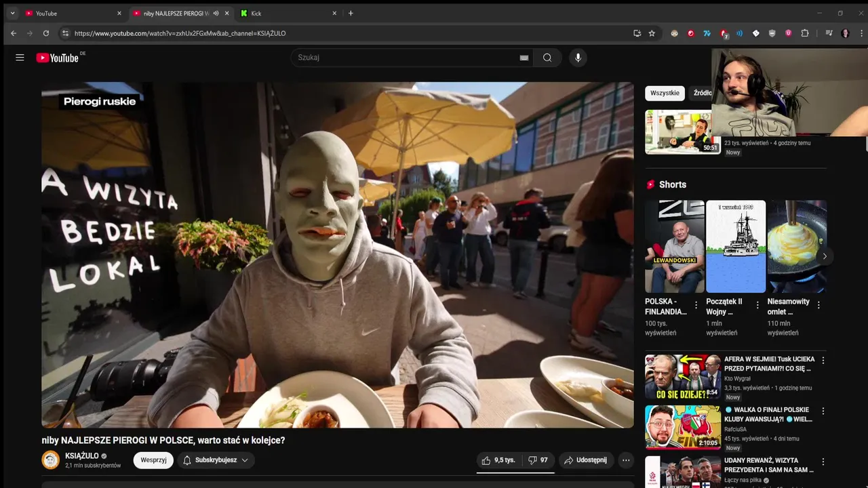The width and height of the screenshot is (868, 488).
Task: Open UDANY REWANŻ, WIZYTA PREZYDENTA video title
Action: [768, 465]
